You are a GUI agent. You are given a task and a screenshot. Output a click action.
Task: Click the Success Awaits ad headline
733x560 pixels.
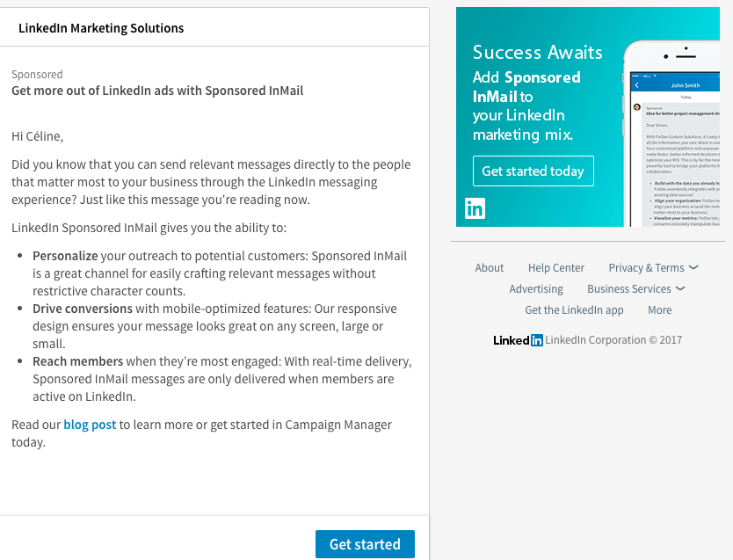point(538,52)
